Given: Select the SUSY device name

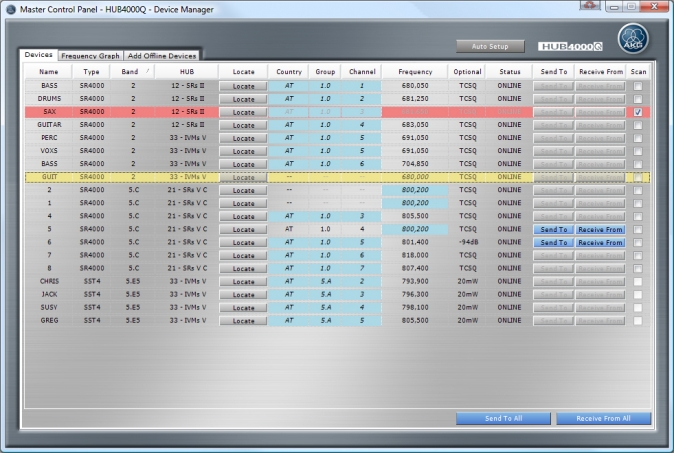Looking at the screenshot, I should pos(49,307).
